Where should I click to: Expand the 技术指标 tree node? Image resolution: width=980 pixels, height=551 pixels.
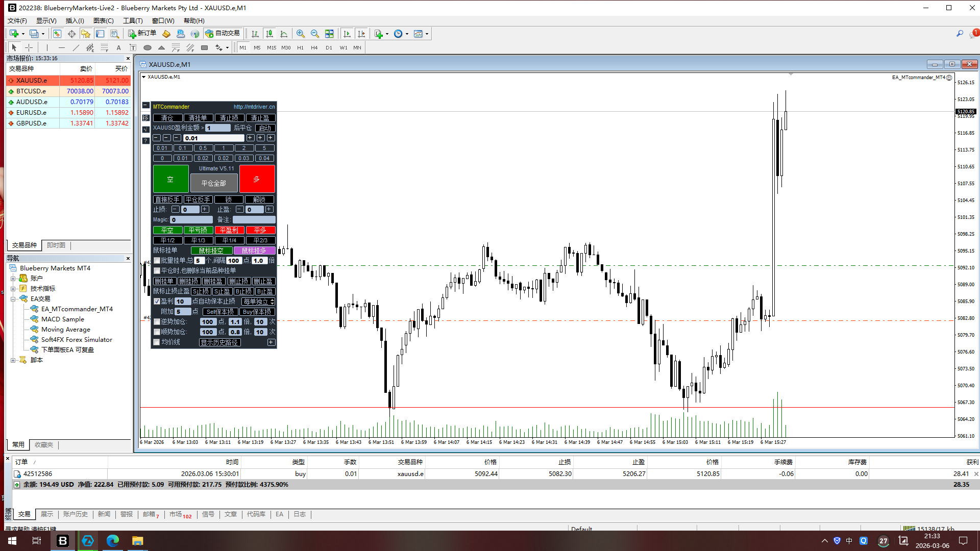(x=13, y=289)
